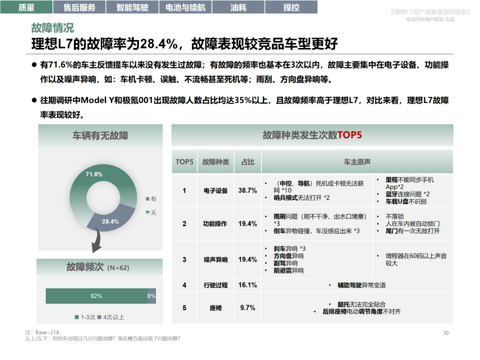Click the 座椅 cell

coord(216,308)
